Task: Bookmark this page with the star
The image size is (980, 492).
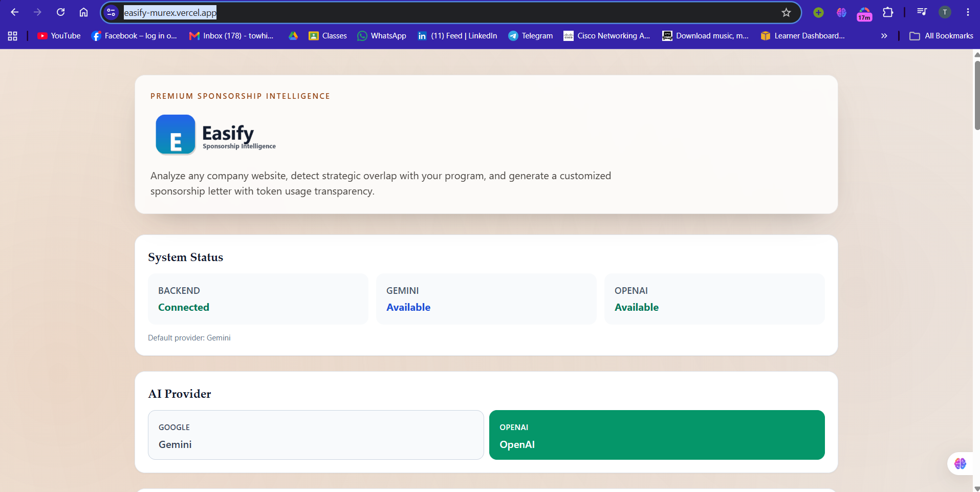Action: pyautogui.click(x=786, y=12)
